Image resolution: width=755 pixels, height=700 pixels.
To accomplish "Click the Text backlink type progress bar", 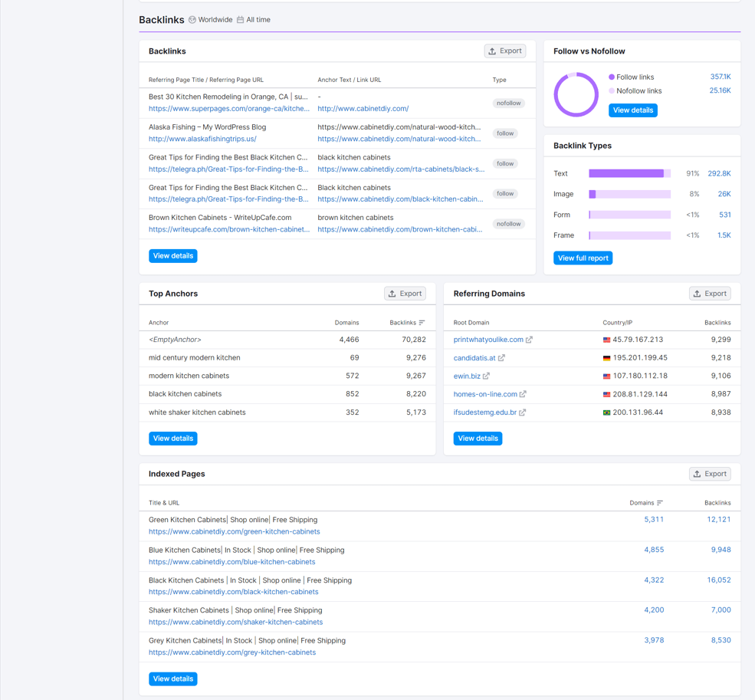I will [629, 173].
